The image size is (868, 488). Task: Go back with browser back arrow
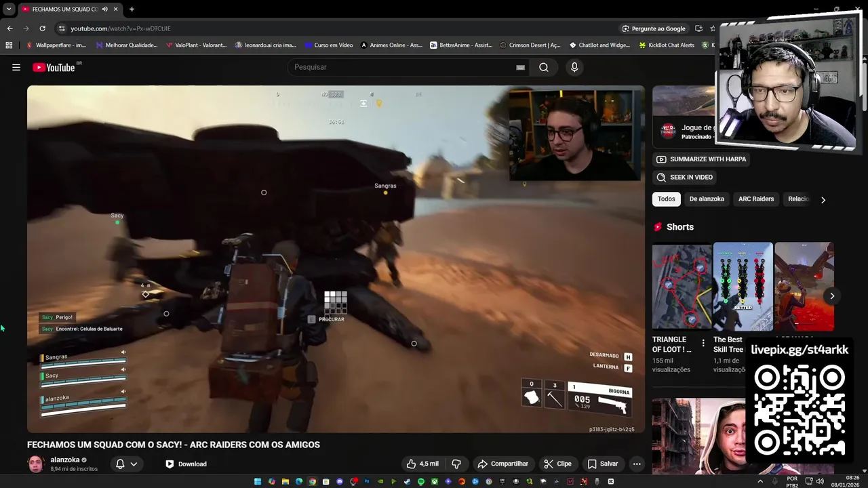pyautogui.click(x=9, y=28)
